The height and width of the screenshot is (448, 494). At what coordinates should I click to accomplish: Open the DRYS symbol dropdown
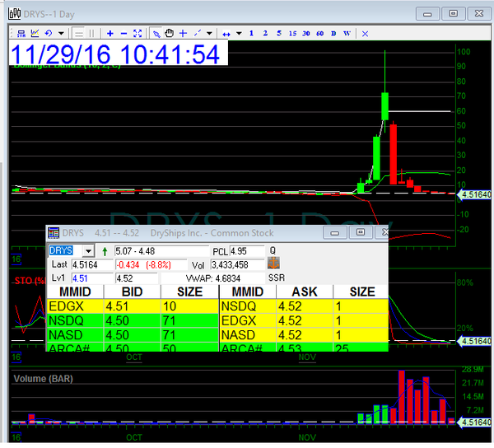pyautogui.click(x=89, y=250)
